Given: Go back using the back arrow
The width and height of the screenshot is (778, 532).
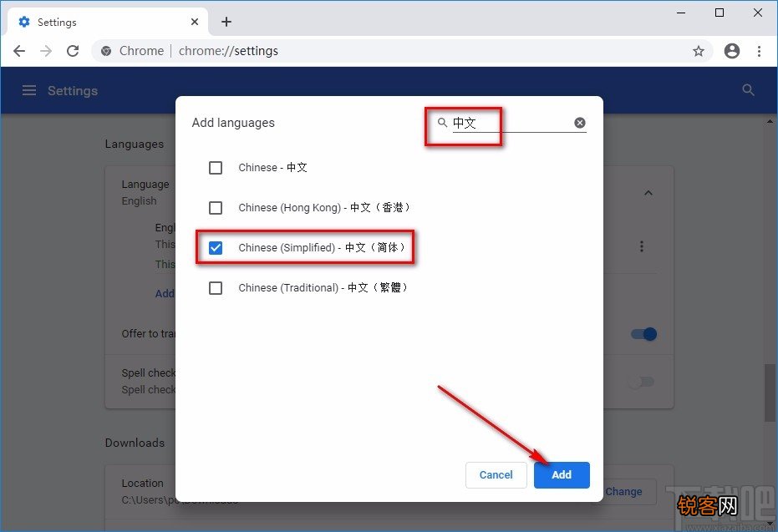Looking at the screenshot, I should (19, 51).
